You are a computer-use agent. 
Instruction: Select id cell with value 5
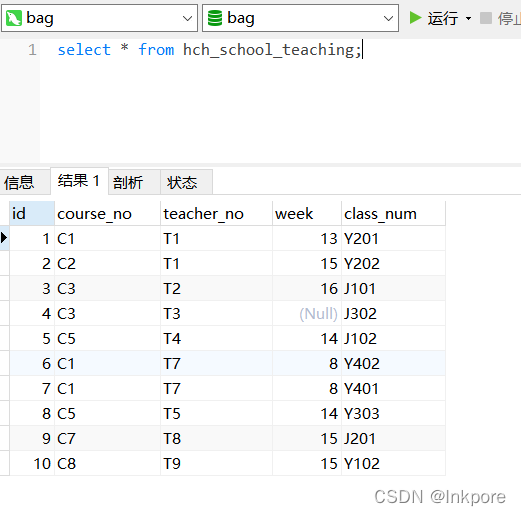pos(32,338)
